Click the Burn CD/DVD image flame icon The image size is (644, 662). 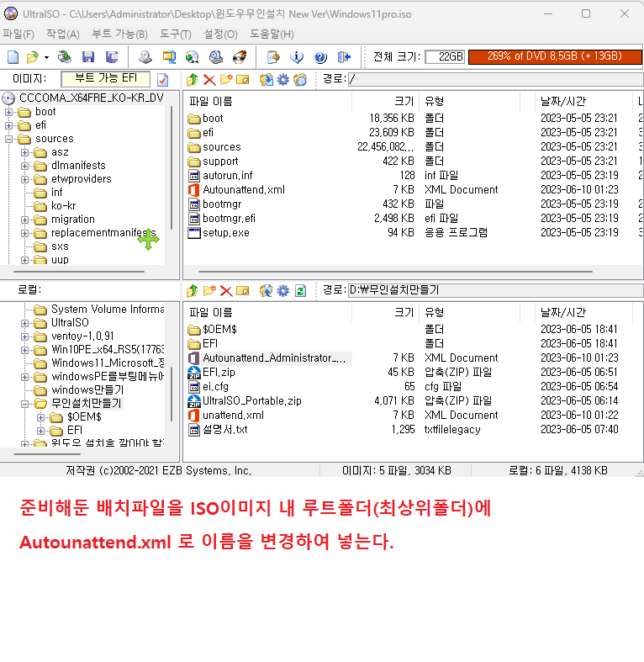point(240,56)
